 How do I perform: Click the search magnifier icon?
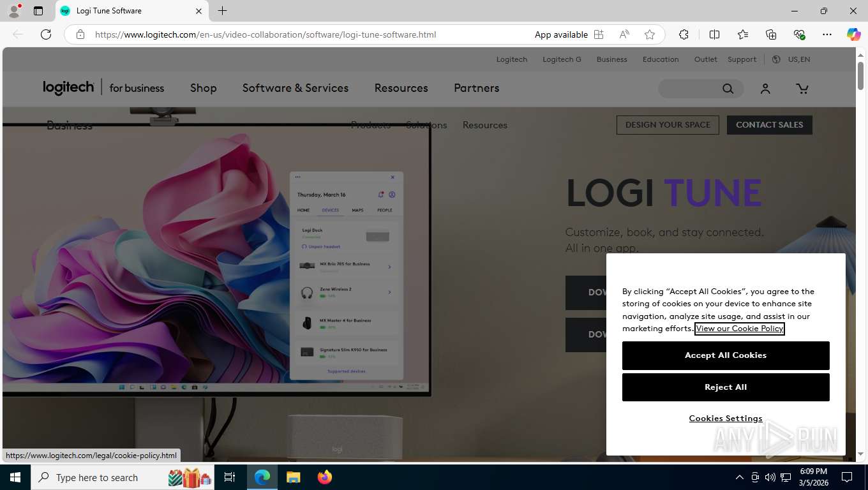[x=728, y=89]
